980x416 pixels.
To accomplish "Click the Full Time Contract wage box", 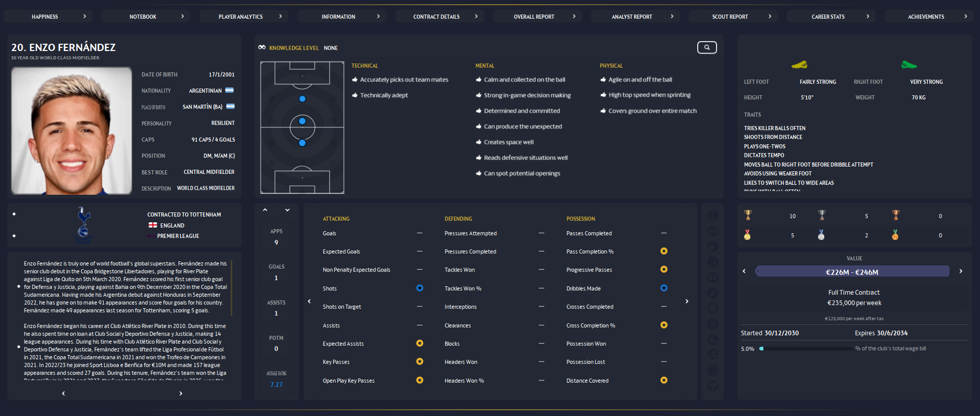I will (854, 298).
